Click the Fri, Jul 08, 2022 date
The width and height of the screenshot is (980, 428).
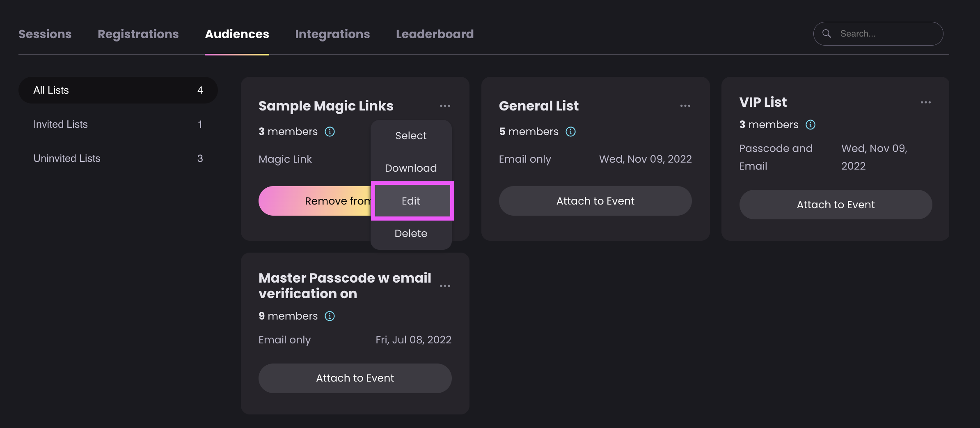414,340
